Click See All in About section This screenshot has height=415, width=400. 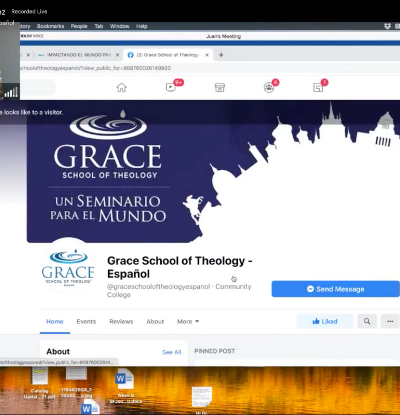[171, 352]
